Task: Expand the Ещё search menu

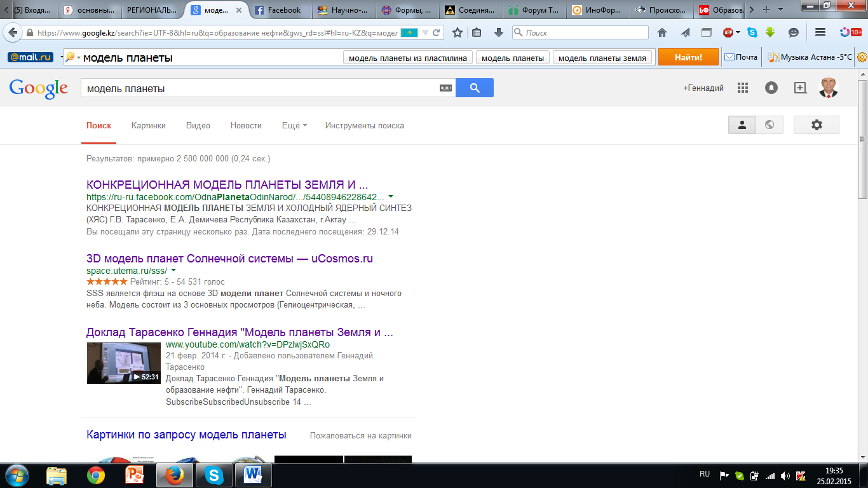Action: pos(294,126)
